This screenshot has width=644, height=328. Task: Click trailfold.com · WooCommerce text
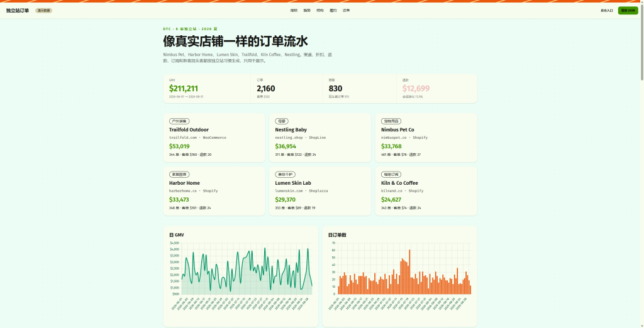(197, 138)
